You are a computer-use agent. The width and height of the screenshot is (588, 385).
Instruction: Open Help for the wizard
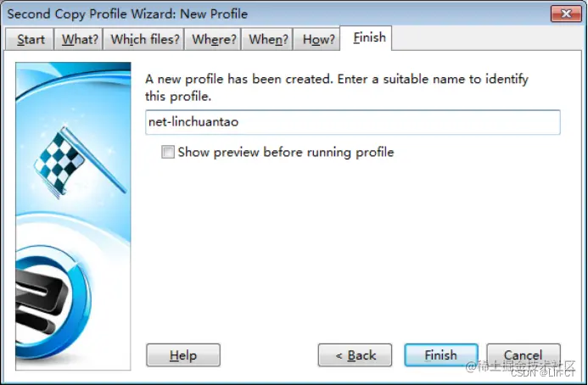click(183, 355)
